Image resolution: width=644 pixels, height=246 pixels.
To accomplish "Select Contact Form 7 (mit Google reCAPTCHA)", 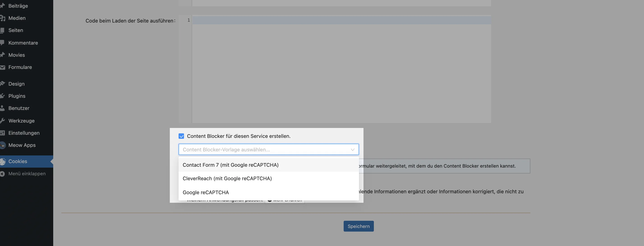I will [x=230, y=165].
